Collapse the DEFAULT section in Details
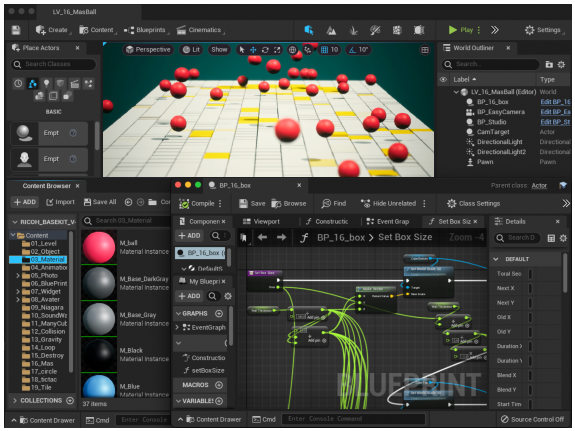Screen dimensions: 575x431 click(496, 259)
